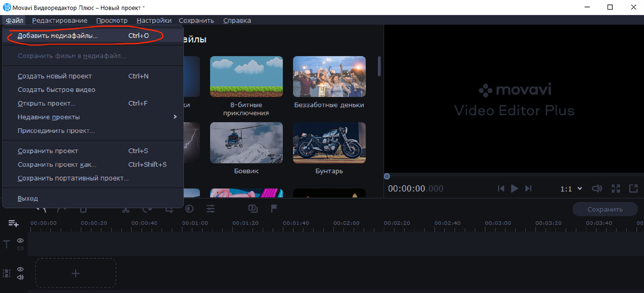Open the 1:1 aspect ratio dropdown

point(571,189)
